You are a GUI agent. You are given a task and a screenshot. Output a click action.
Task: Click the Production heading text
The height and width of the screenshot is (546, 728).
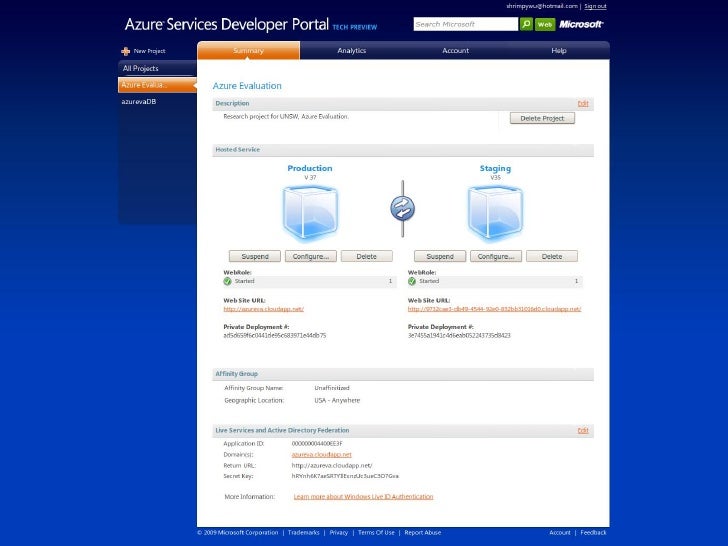pos(310,168)
